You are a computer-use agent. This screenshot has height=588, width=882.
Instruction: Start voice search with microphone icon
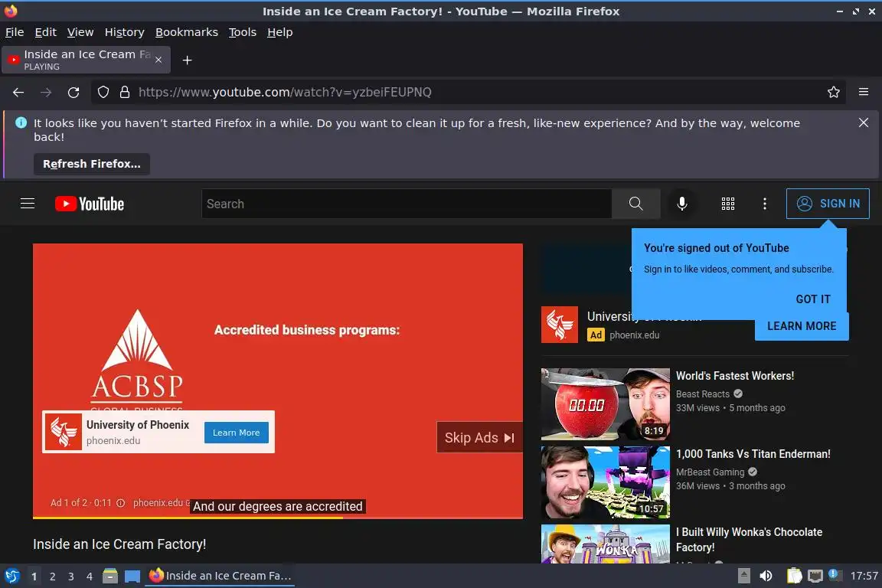click(x=681, y=204)
